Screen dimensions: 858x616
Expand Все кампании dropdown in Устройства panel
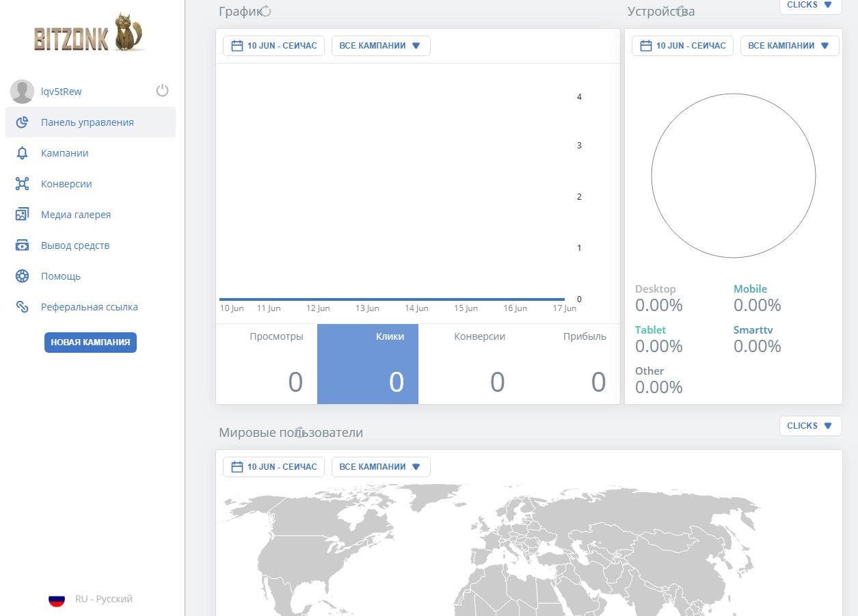[790, 46]
